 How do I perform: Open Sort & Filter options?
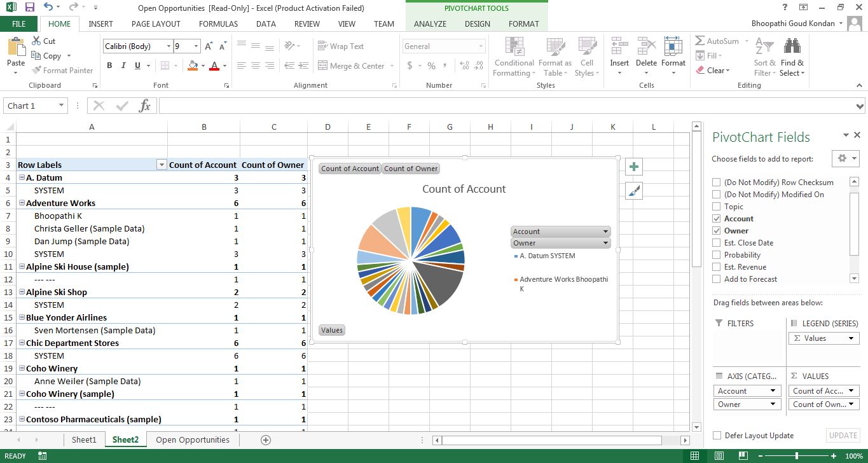[764, 57]
